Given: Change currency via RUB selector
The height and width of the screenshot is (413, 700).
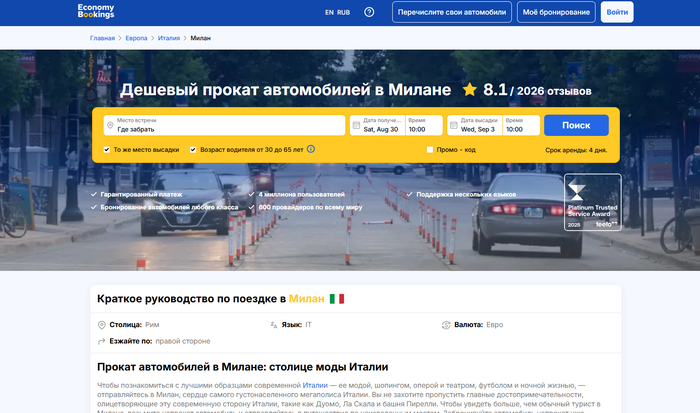Looking at the screenshot, I should pos(343,13).
